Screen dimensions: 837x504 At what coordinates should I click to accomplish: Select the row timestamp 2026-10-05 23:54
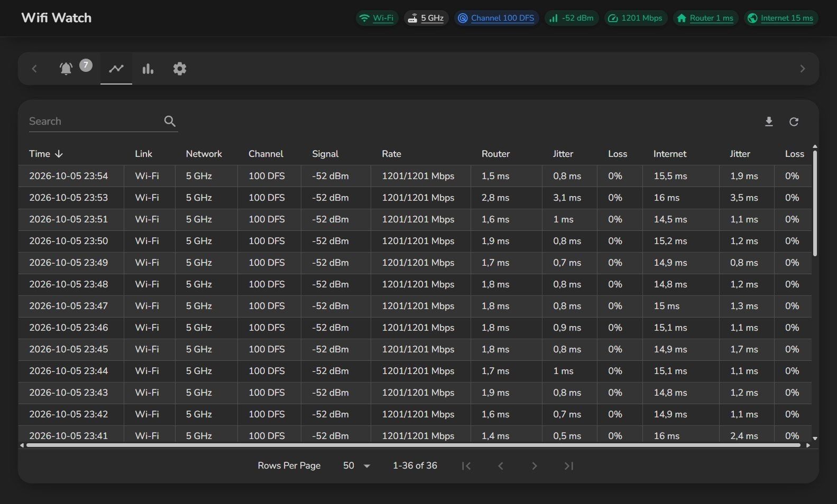pyautogui.click(x=68, y=176)
